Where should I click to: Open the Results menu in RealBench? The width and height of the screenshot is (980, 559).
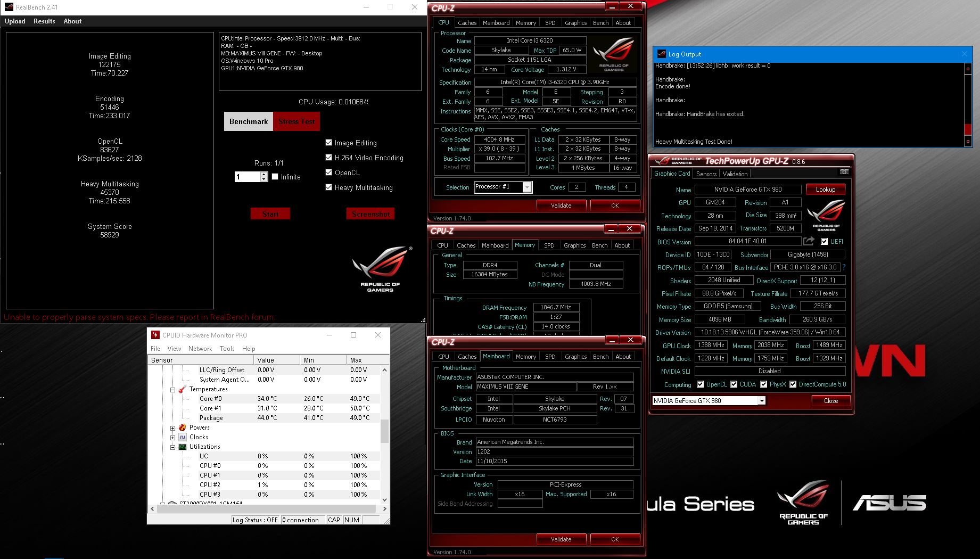coord(44,21)
